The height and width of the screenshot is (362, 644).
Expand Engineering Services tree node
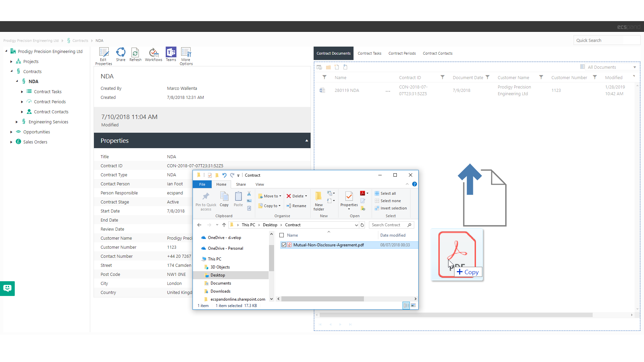17,122
